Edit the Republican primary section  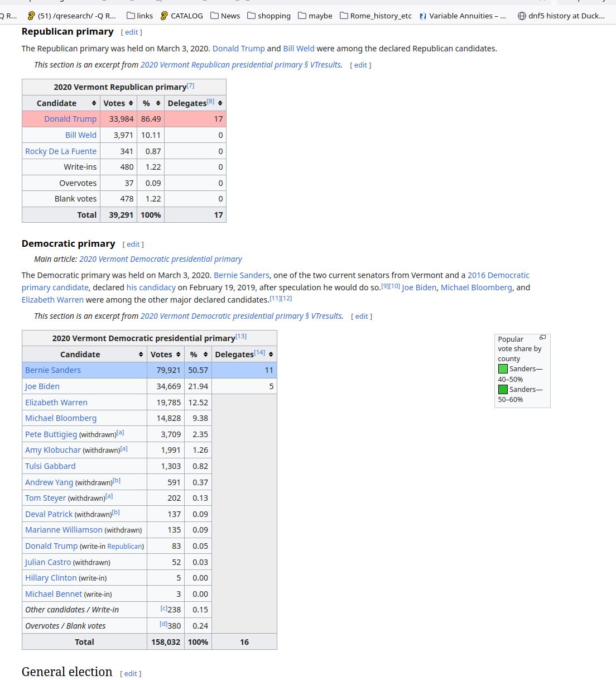tap(131, 32)
